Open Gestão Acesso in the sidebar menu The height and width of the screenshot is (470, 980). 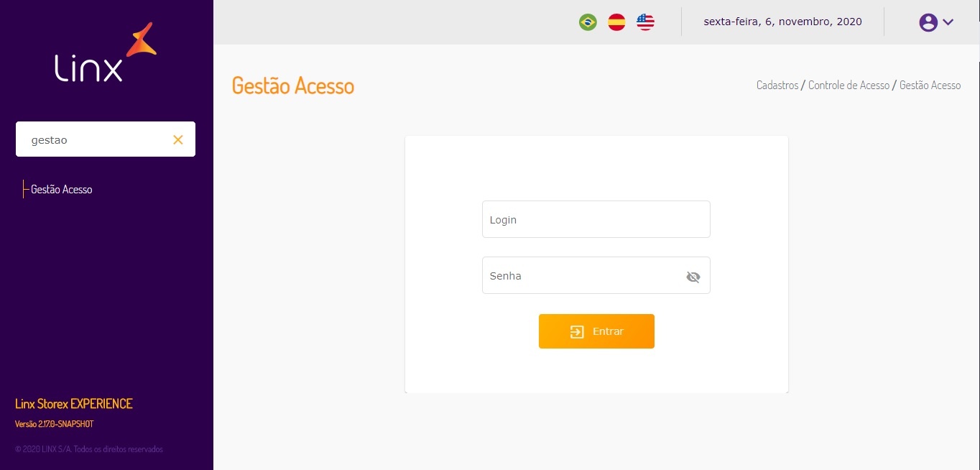point(62,190)
